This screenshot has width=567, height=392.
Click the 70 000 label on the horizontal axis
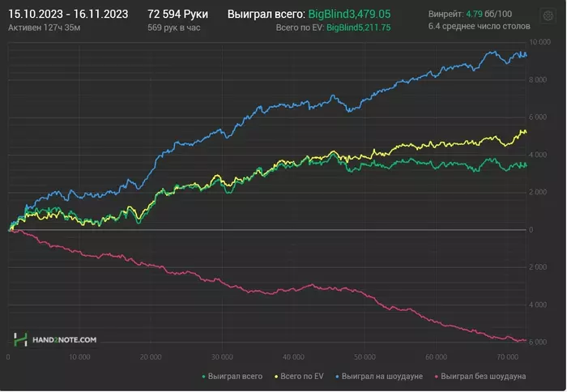coord(507,357)
